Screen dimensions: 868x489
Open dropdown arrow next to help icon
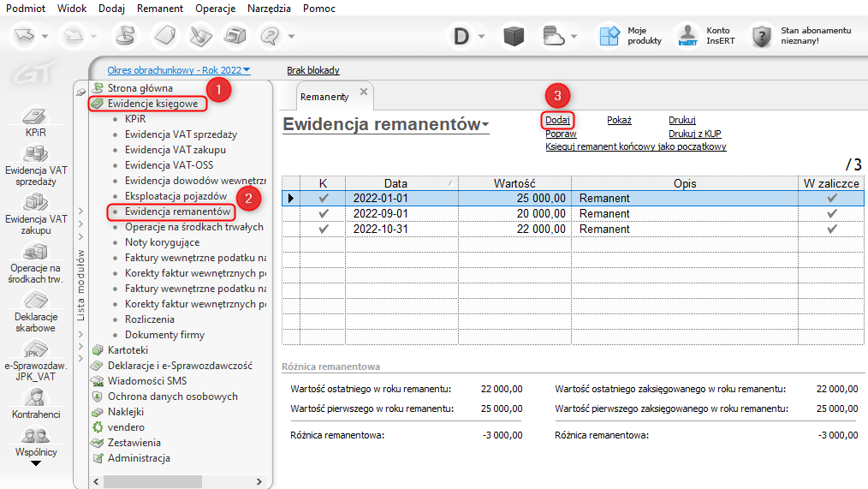click(291, 37)
